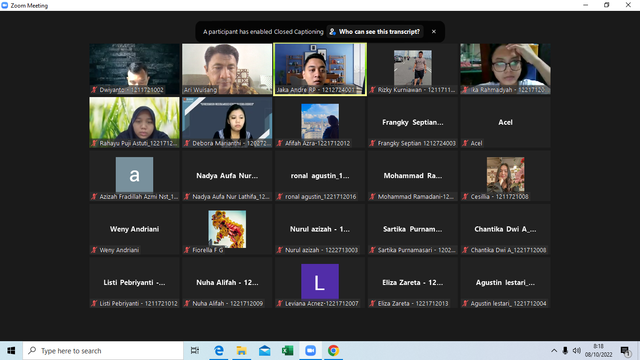
Task: Open the Windows Start menu
Action: point(11,351)
